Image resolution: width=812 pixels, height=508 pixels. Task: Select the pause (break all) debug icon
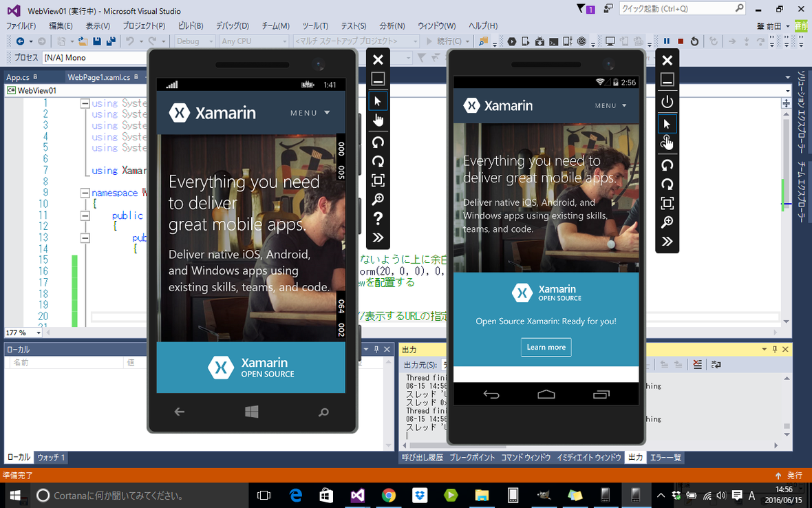click(666, 41)
